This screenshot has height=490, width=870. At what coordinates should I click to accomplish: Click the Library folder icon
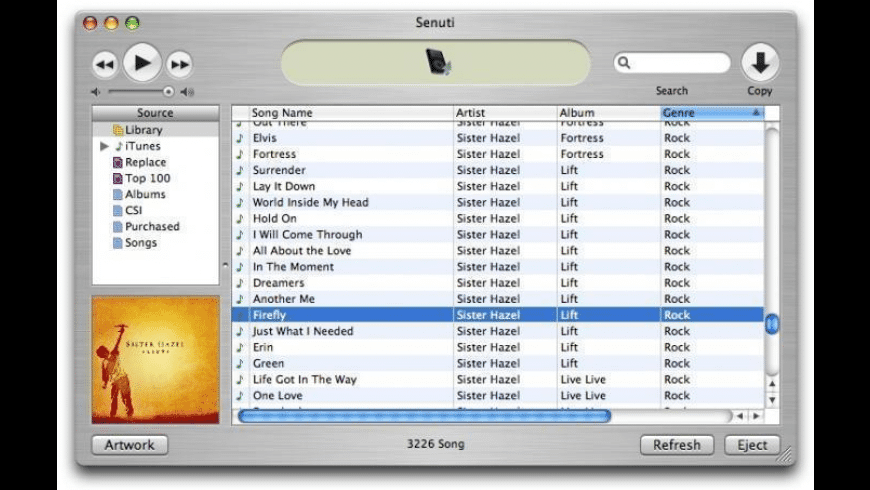click(118, 130)
